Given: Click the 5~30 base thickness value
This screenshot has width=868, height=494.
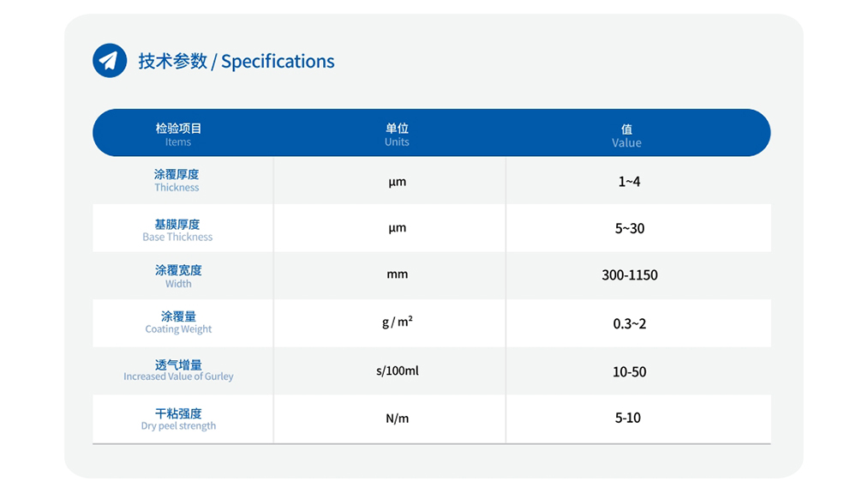Looking at the screenshot, I should coord(629,228).
